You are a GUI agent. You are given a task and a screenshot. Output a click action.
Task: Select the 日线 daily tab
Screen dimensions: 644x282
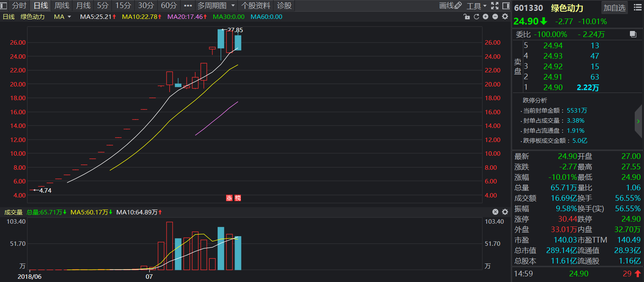(41, 6)
